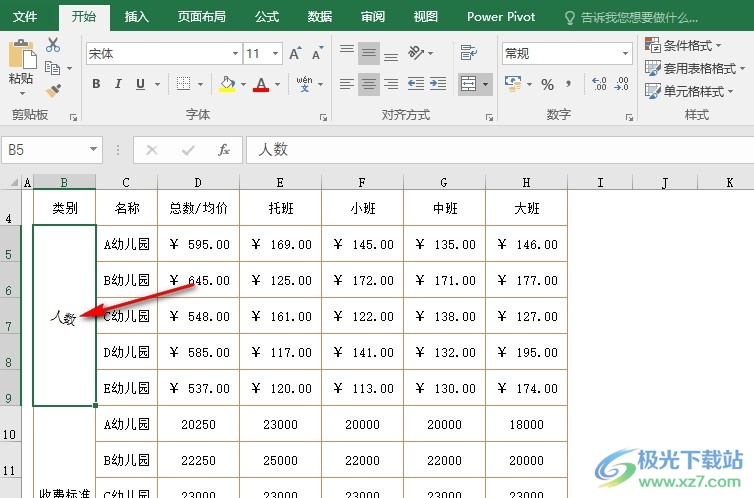
Task: Click the increase indent icon
Action: click(x=438, y=85)
